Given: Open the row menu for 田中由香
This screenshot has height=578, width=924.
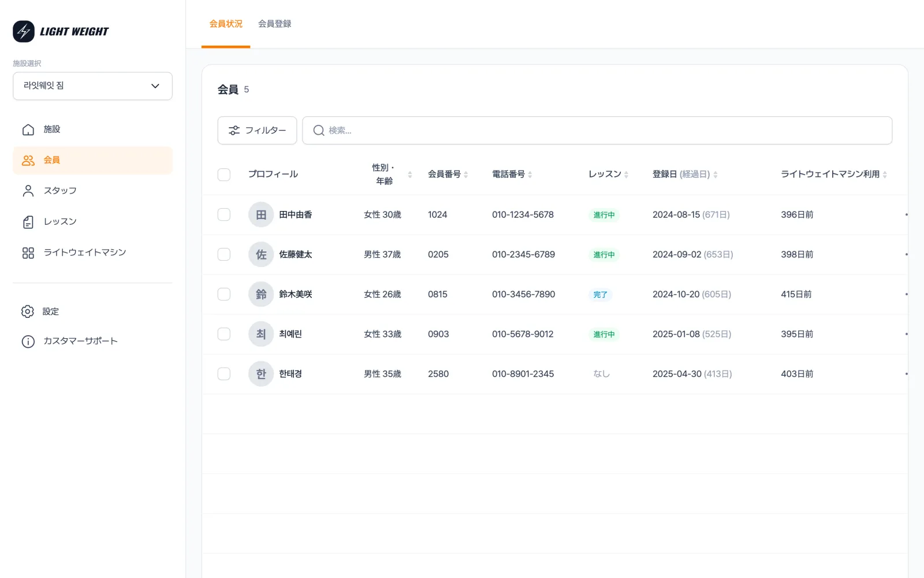Looking at the screenshot, I should [906, 215].
